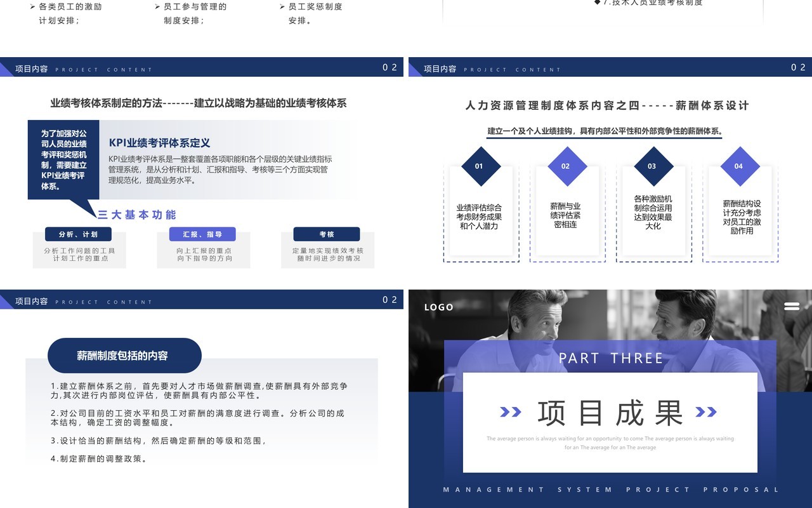
Task: Click the 考核 label button
Action: (x=327, y=234)
